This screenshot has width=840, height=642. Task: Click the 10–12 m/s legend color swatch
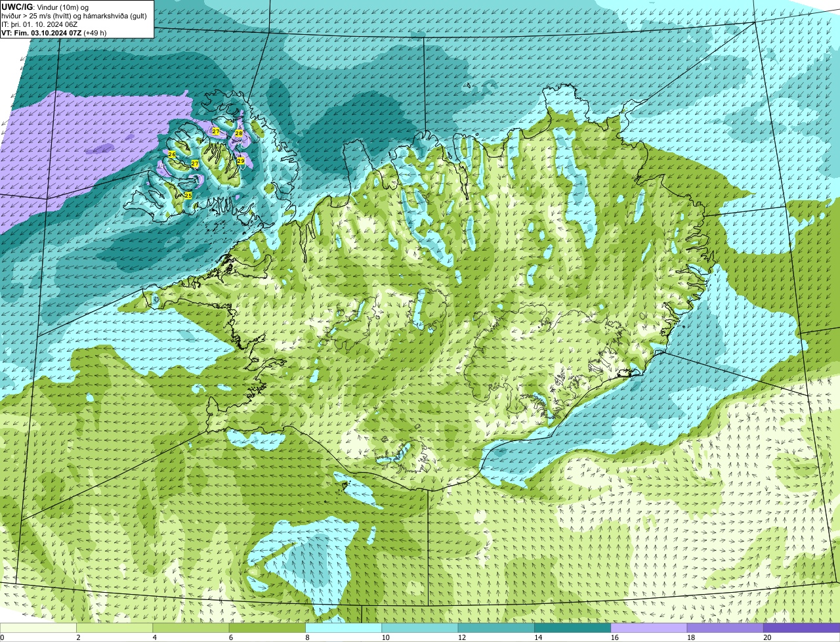pos(419,628)
